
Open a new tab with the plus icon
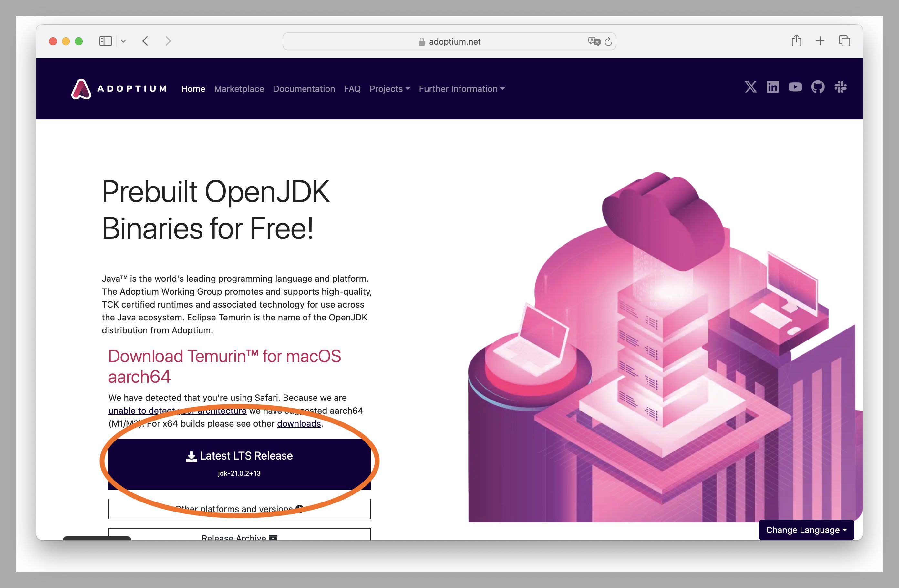pyautogui.click(x=820, y=41)
